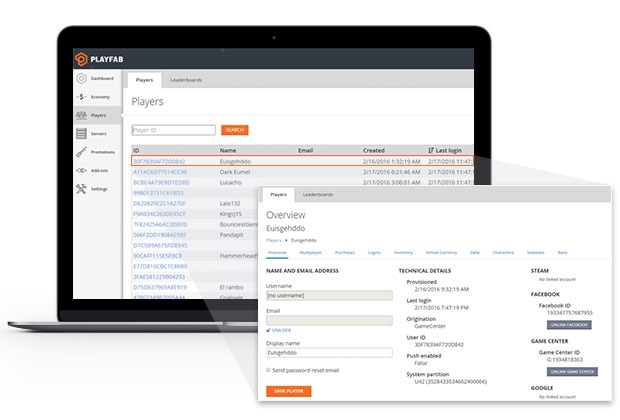Click the Last login column header
Viewport: 620px width, 420px height.
click(x=448, y=150)
